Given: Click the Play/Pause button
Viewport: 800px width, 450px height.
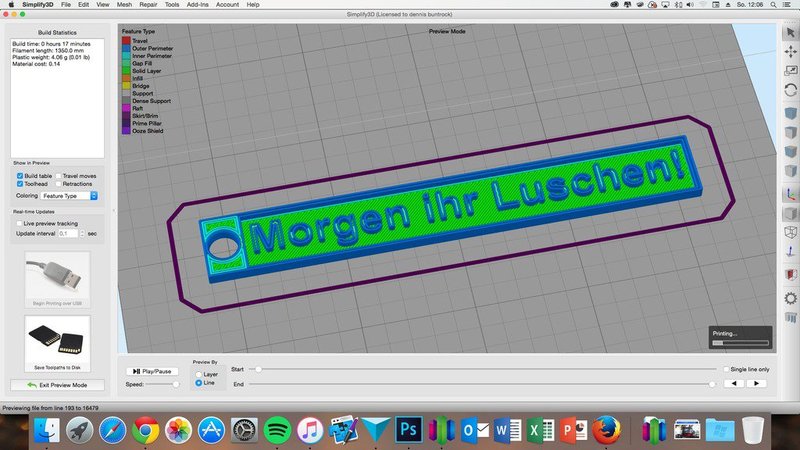Looking at the screenshot, I should pyautogui.click(x=152, y=371).
